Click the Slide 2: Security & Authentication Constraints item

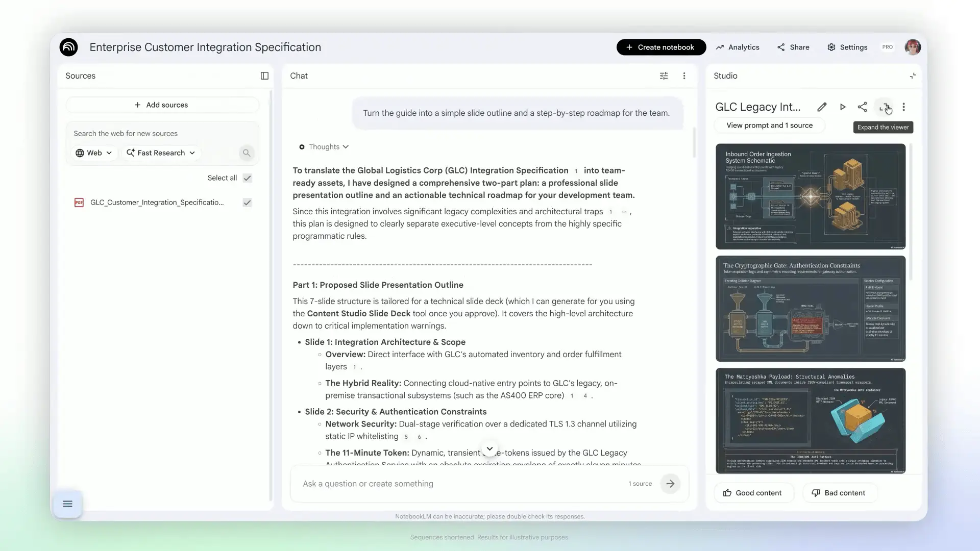click(396, 412)
